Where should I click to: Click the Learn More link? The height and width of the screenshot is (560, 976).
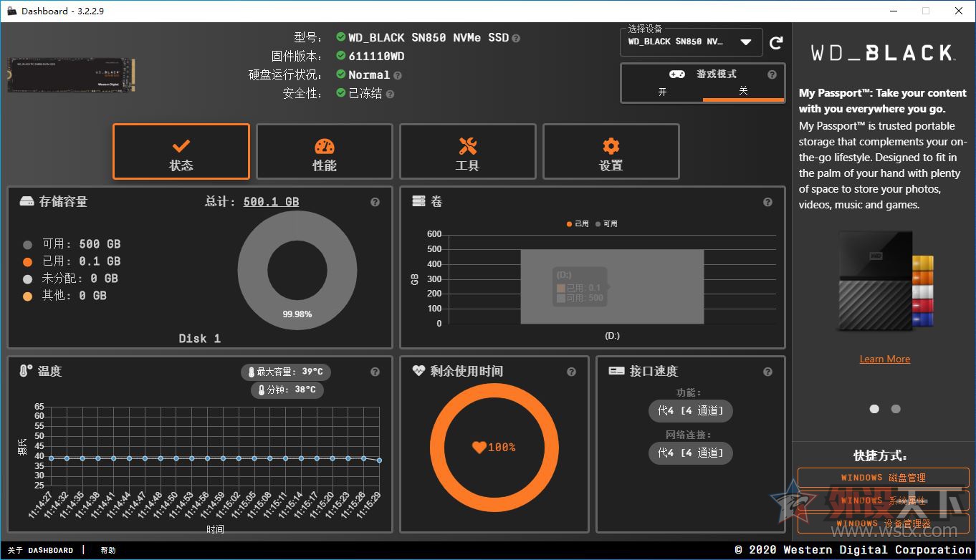884,358
